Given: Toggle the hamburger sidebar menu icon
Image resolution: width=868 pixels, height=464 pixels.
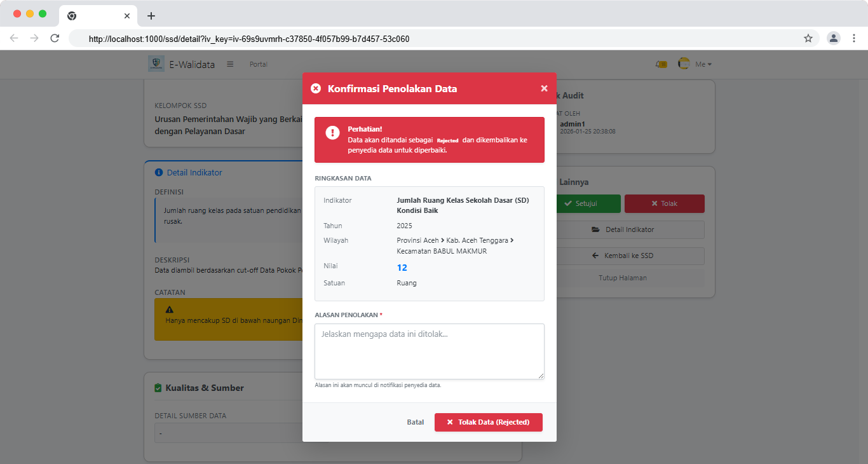Looking at the screenshot, I should (x=230, y=64).
